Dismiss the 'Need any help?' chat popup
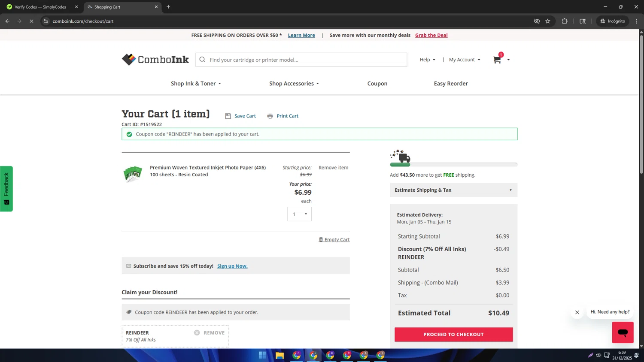Screen dimensions: 644x362 577,312
